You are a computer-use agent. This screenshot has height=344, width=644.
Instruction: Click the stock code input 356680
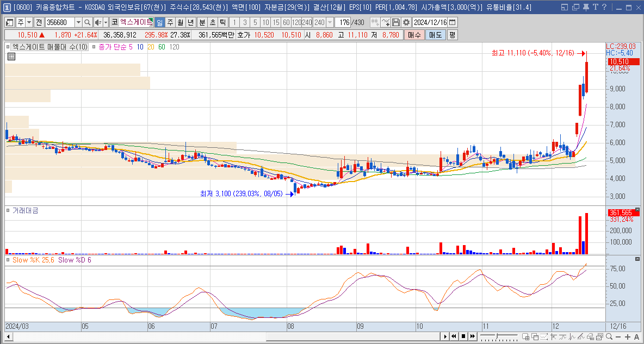[60, 22]
